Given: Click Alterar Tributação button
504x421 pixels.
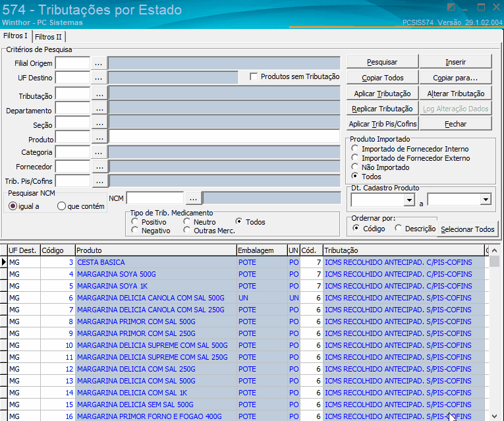Looking at the screenshot, I should [455, 94].
